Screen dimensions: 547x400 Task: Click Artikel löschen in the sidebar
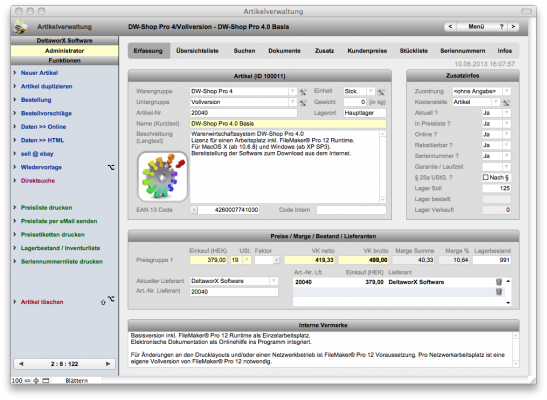pyautogui.click(x=42, y=302)
